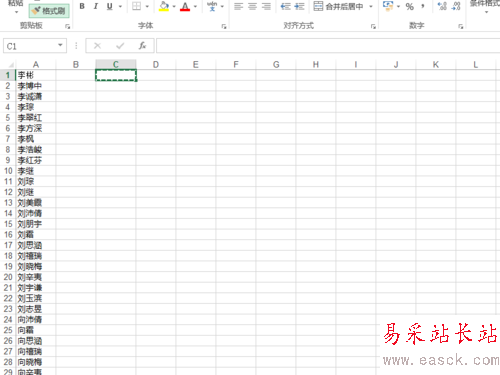Screen dimensions: 500x375
Task: Activate the Format Painter (格式刷) tool
Action: point(49,11)
